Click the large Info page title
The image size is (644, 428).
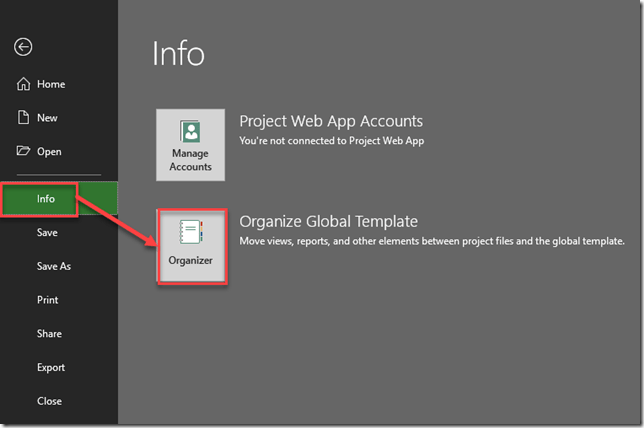pos(177,54)
